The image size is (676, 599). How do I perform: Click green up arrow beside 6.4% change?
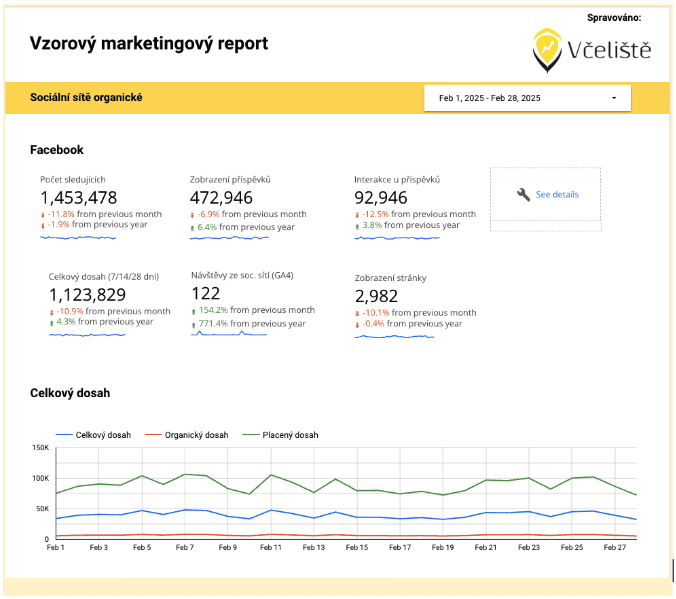coord(192,227)
